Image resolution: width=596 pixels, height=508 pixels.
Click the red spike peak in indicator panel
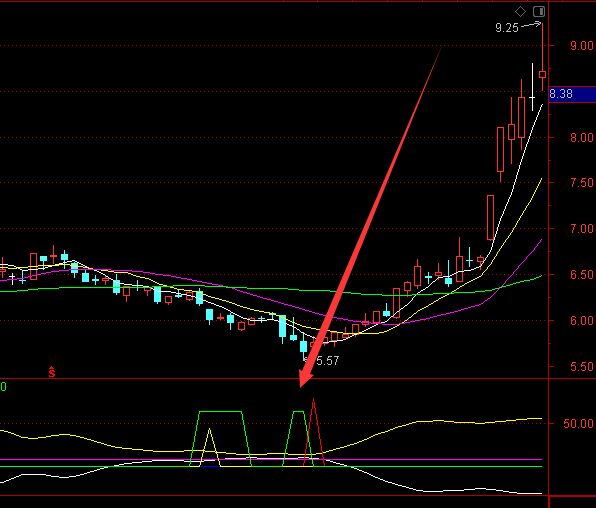pos(313,400)
